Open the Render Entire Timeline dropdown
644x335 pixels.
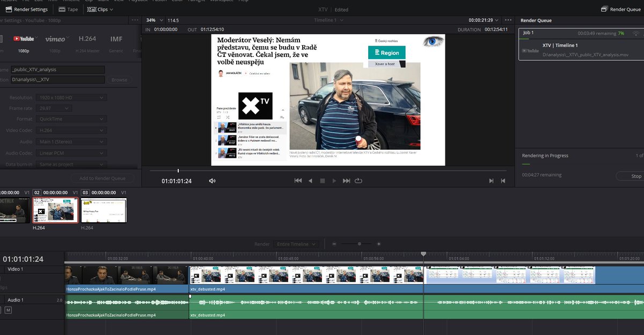(x=296, y=244)
